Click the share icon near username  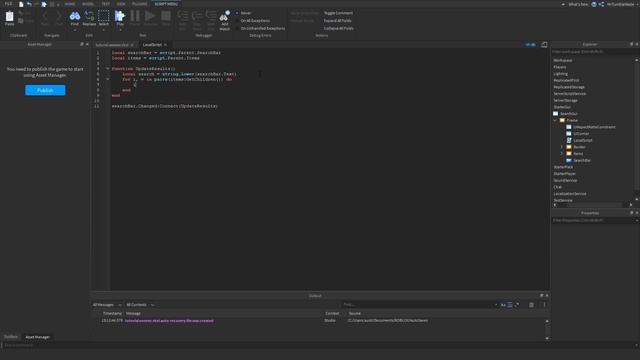coord(601,4)
